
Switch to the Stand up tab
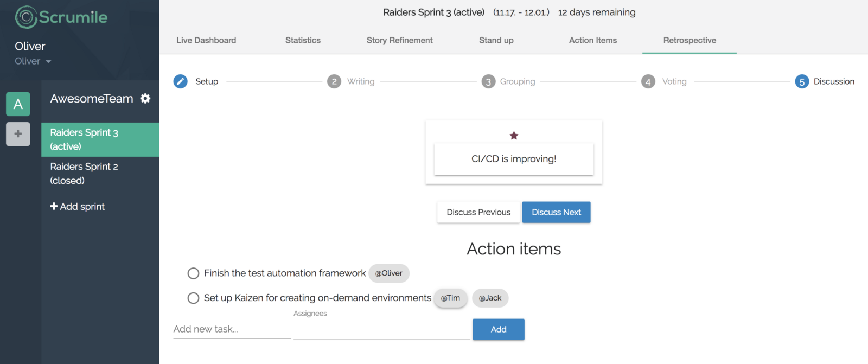(x=496, y=40)
